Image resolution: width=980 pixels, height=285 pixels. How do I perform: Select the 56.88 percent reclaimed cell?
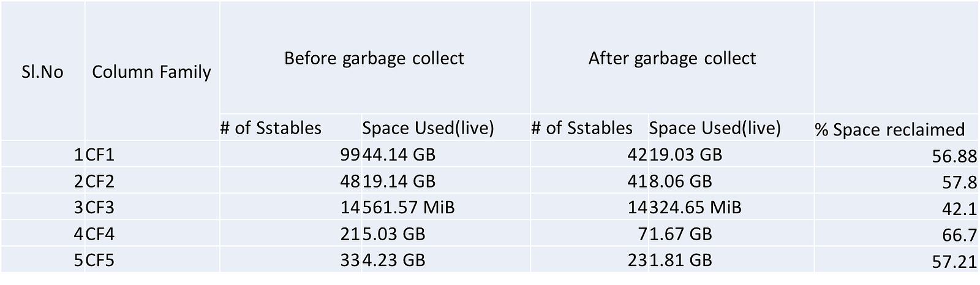[954, 157]
